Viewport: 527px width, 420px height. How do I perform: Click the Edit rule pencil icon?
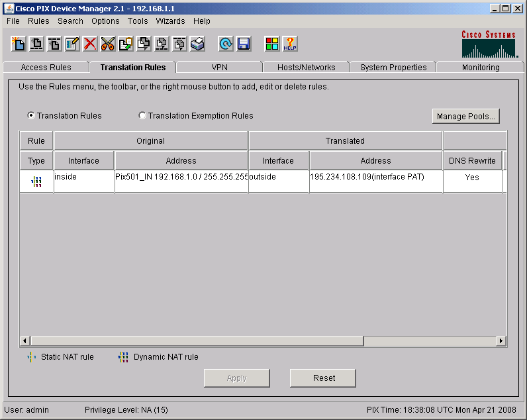(x=72, y=44)
